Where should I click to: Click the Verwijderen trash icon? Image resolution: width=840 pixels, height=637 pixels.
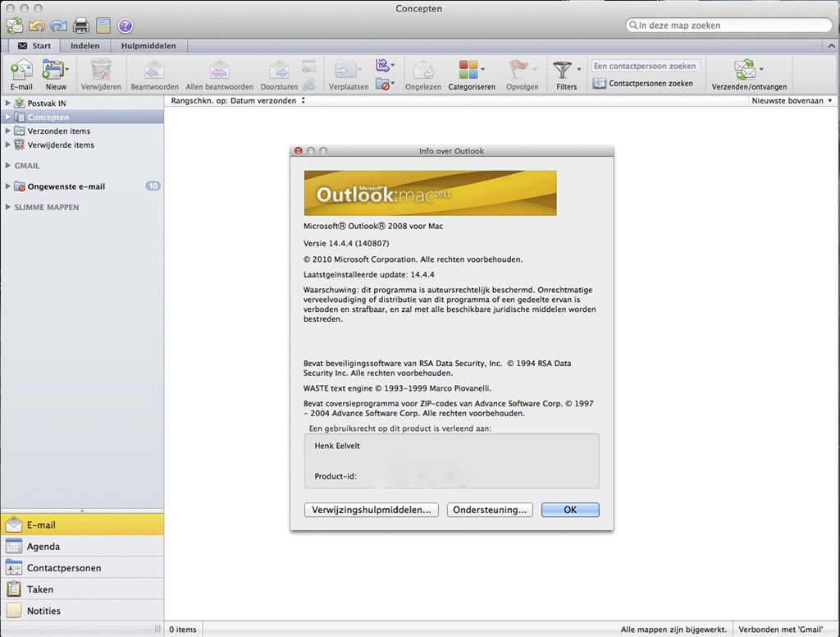101,70
